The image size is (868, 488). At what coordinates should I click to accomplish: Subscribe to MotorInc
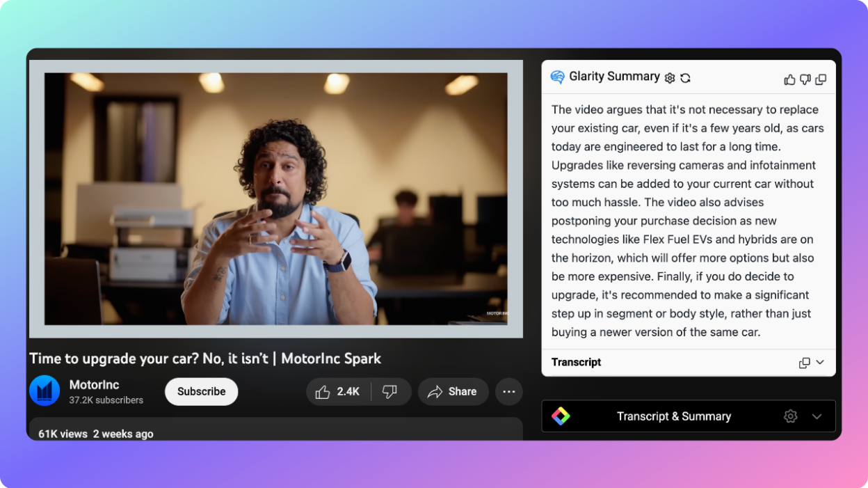201,391
